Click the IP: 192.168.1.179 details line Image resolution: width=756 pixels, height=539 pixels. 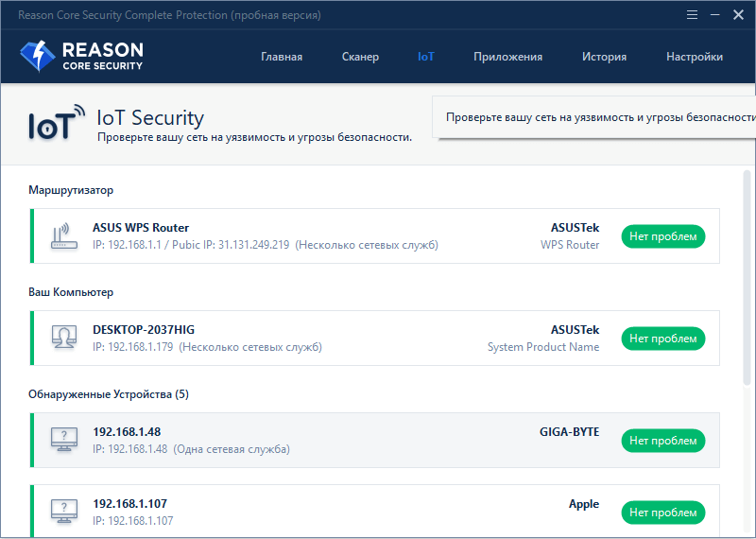[x=207, y=347]
